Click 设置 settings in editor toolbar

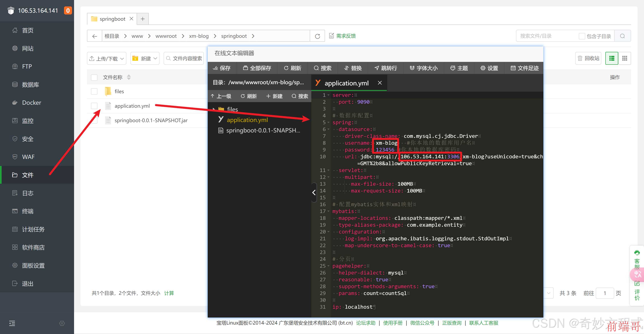489,68
